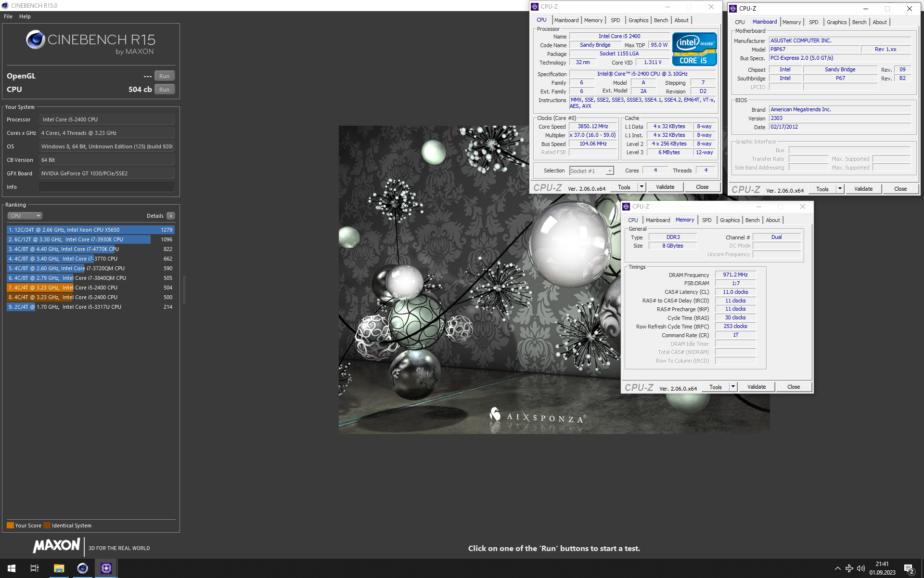
Task: Click the Info input field
Action: tap(106, 187)
